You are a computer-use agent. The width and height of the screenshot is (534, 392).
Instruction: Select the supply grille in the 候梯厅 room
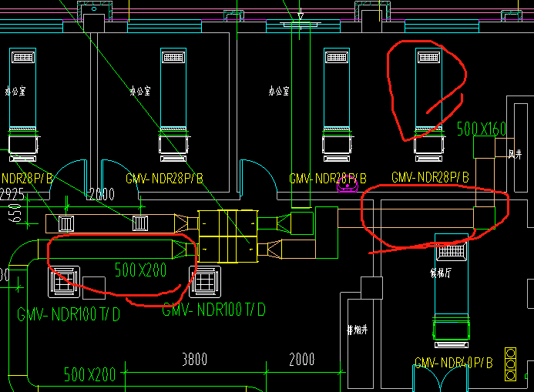click(452, 251)
